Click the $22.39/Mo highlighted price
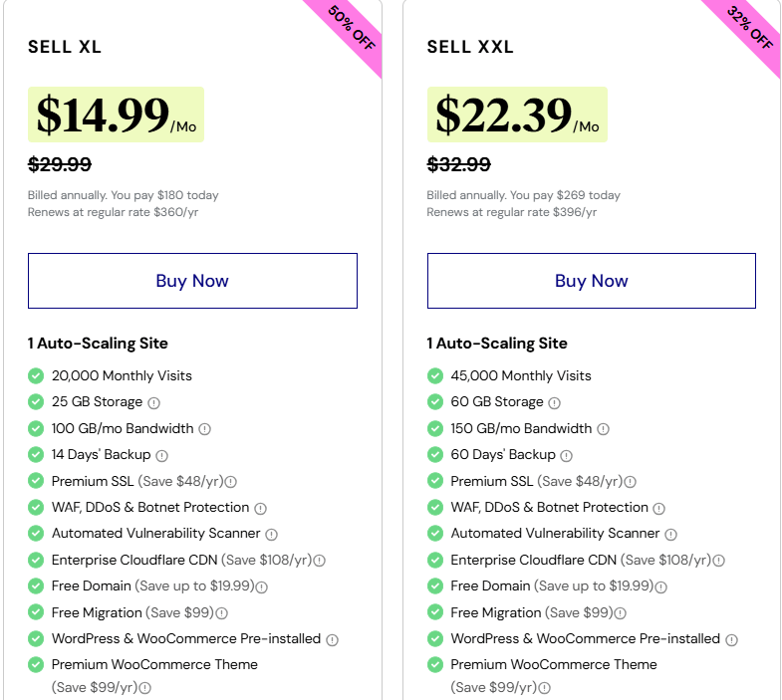The image size is (782, 700). (x=516, y=115)
